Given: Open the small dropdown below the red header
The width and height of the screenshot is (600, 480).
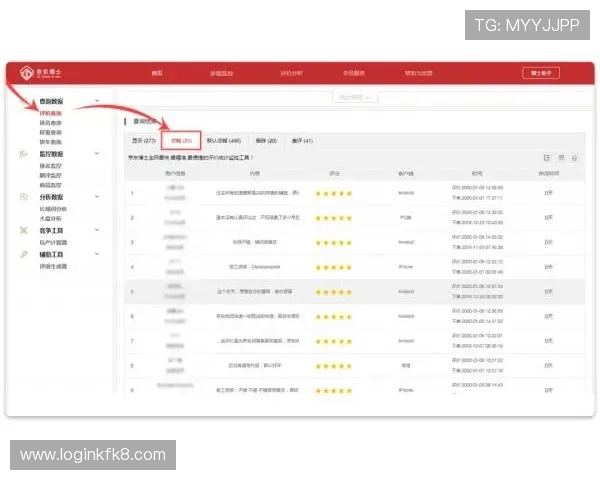Looking at the screenshot, I should [x=356, y=97].
